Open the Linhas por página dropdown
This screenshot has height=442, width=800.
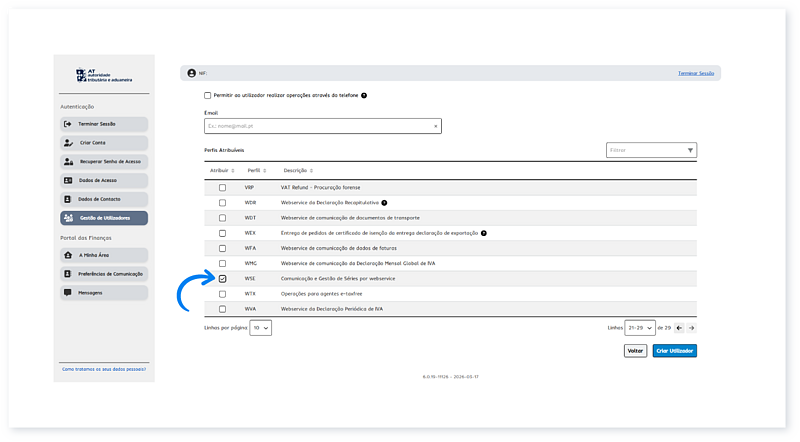pyautogui.click(x=260, y=327)
